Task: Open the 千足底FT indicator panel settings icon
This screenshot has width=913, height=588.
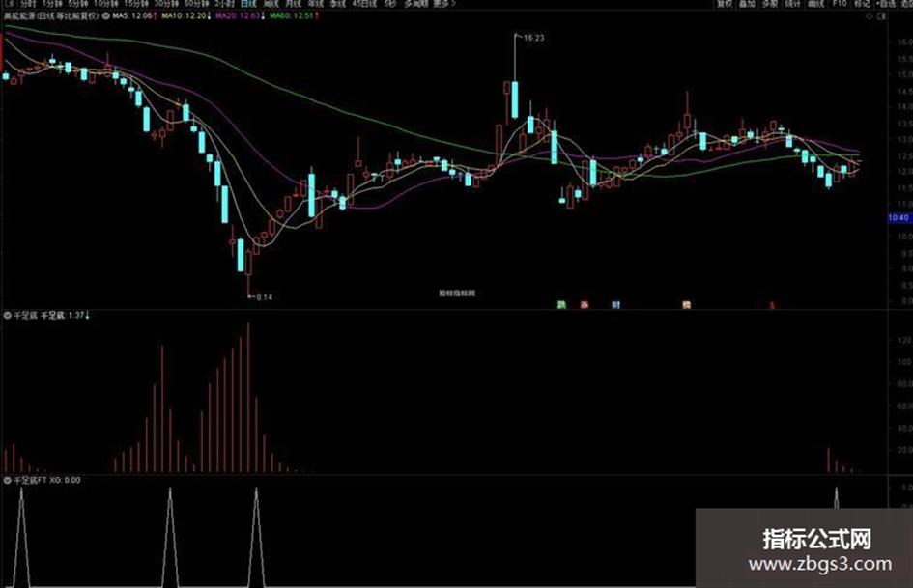Action: [8, 480]
